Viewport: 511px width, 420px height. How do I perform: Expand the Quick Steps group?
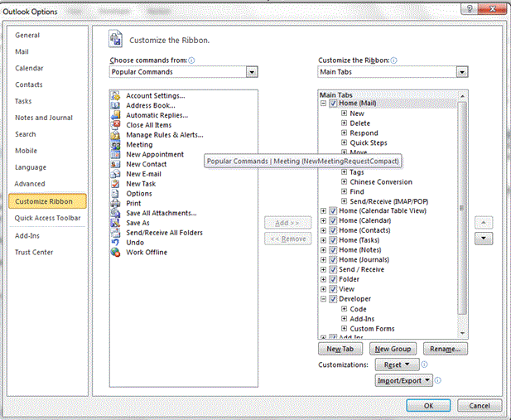(344, 142)
